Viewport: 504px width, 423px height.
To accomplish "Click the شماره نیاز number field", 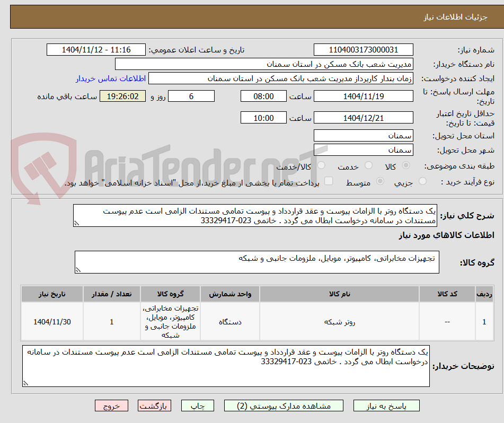I will (x=363, y=50).
